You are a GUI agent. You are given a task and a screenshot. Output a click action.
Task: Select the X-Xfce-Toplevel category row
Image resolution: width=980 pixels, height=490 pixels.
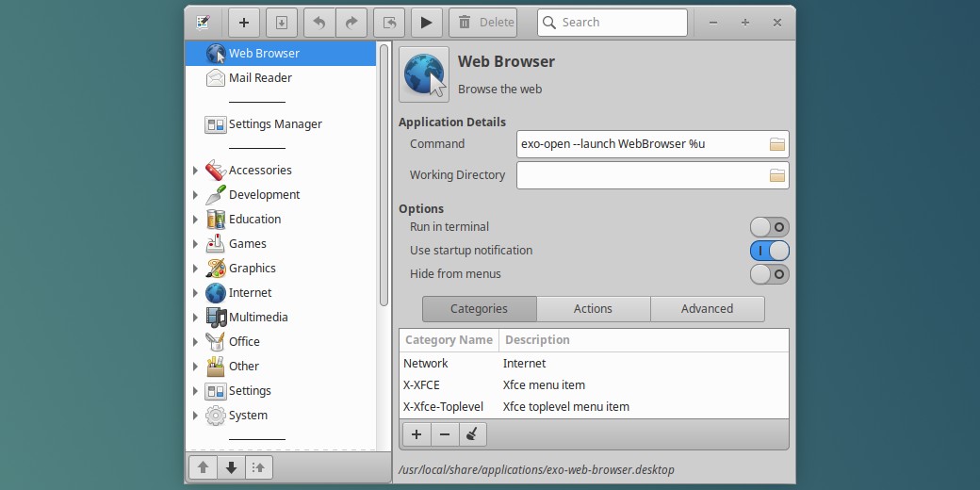tap(594, 407)
